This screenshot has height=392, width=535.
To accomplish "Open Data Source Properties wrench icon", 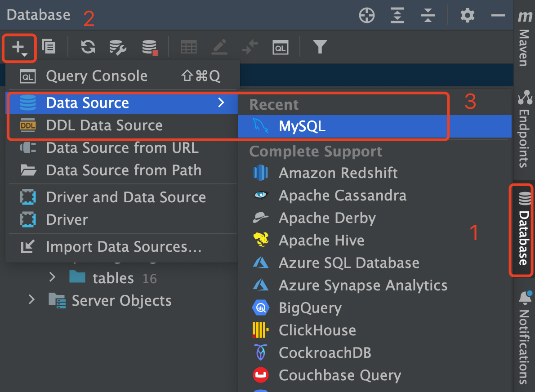I will coord(118,47).
